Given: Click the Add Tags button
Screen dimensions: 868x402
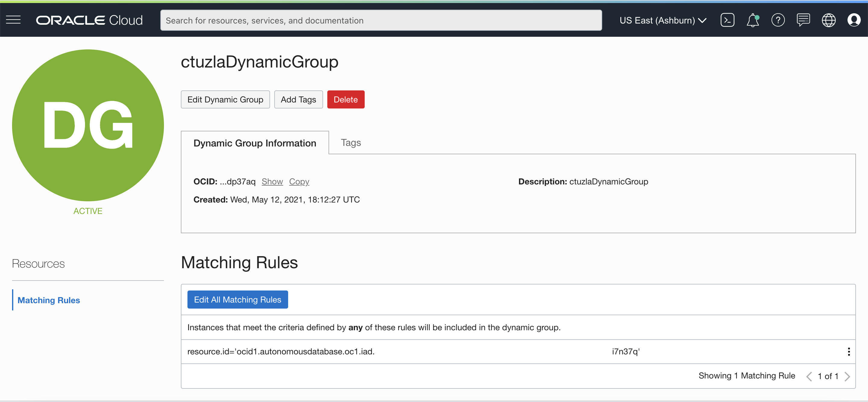Looking at the screenshot, I should 298,99.
